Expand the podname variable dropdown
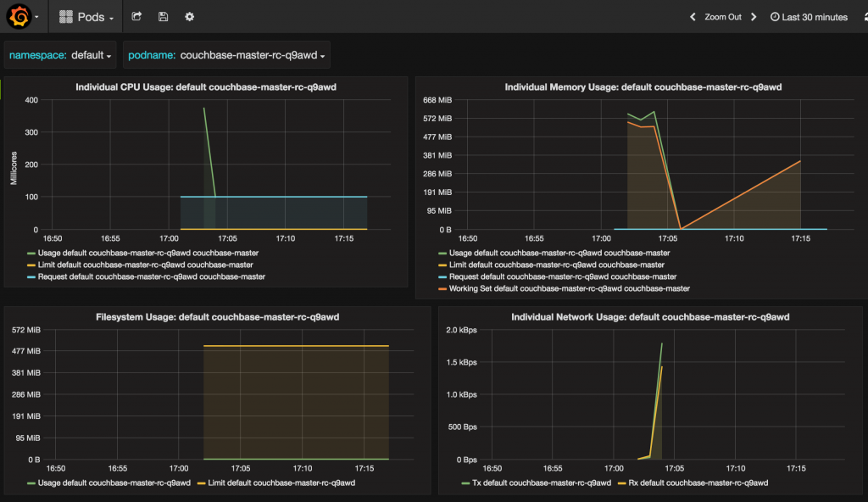Image resolution: width=868 pixels, height=502 pixels. (x=253, y=55)
